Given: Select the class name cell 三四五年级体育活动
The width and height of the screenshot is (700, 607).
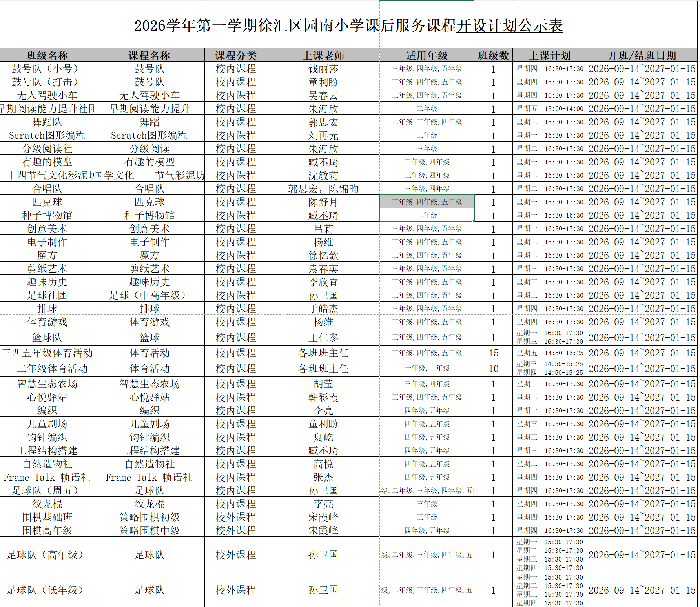Looking at the screenshot, I should point(47,353).
